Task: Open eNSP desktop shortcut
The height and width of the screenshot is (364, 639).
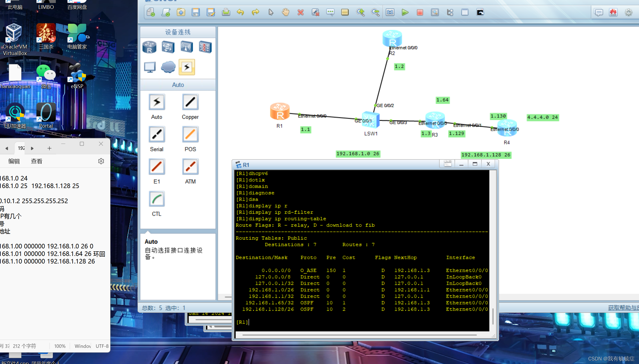Action: [77, 75]
